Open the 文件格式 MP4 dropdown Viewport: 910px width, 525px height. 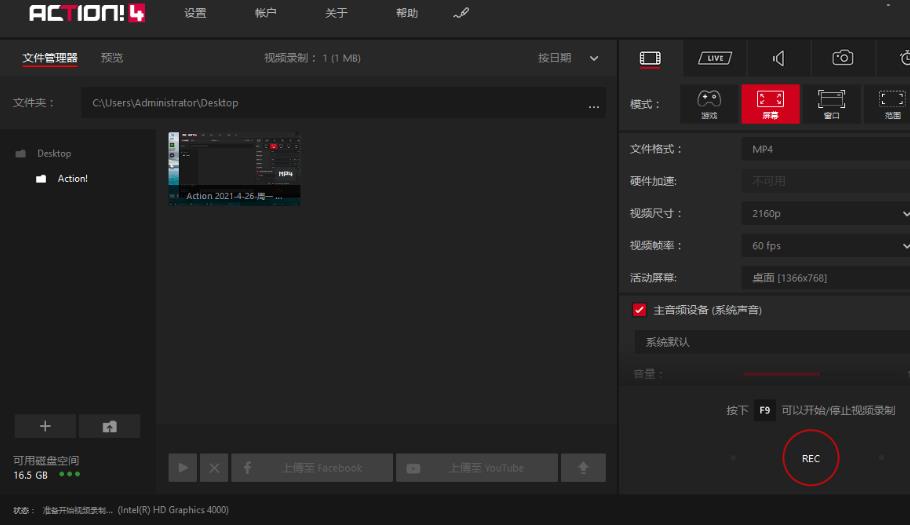tap(826, 149)
